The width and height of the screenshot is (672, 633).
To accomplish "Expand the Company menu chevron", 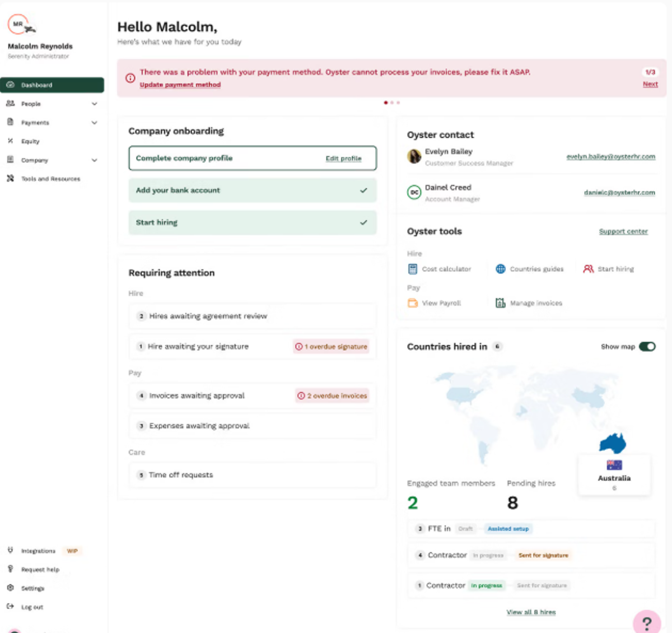I will 94,160.
